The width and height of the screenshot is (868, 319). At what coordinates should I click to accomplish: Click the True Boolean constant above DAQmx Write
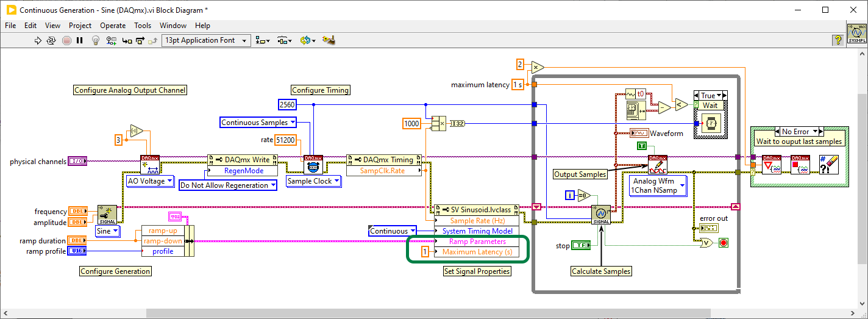point(641,145)
